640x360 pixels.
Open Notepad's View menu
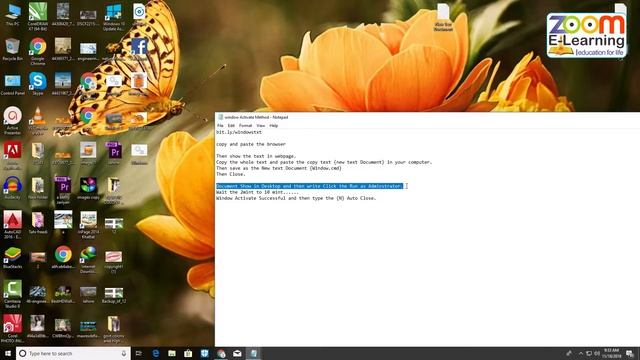260,126
